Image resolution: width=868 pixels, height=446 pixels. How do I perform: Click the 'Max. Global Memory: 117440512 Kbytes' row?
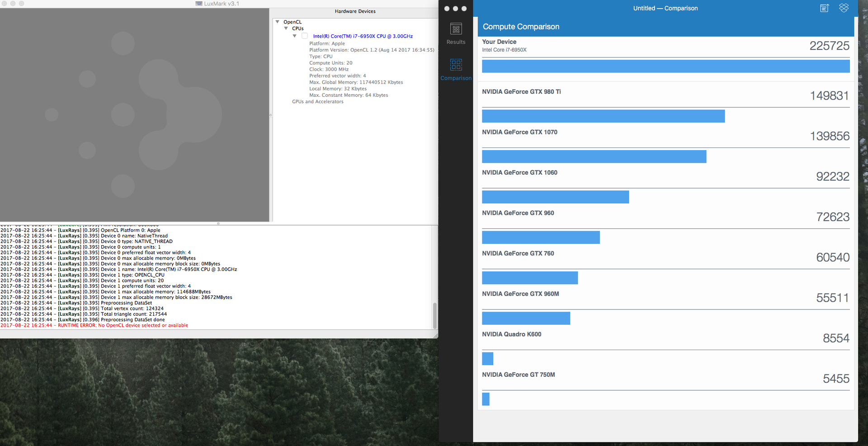[x=356, y=82]
